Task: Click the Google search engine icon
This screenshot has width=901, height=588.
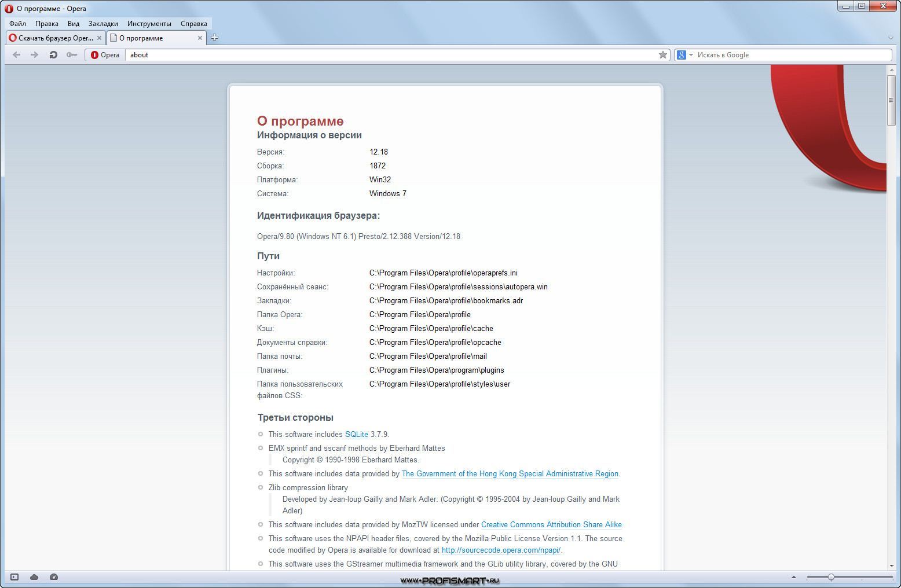Action: [682, 55]
